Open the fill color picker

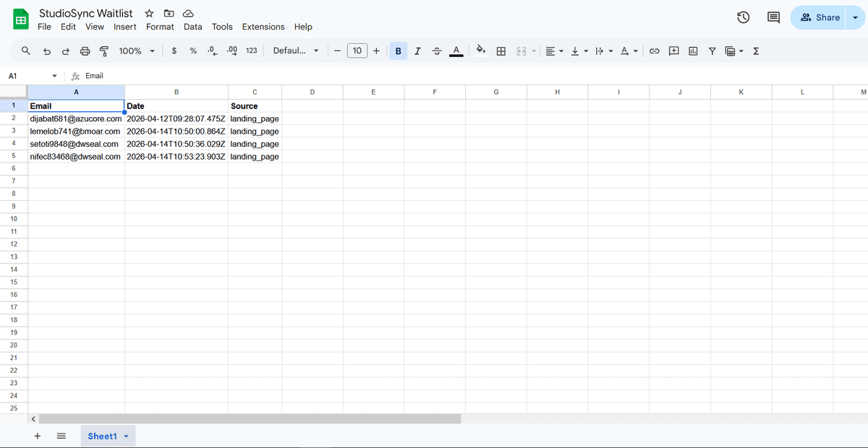pyautogui.click(x=481, y=51)
